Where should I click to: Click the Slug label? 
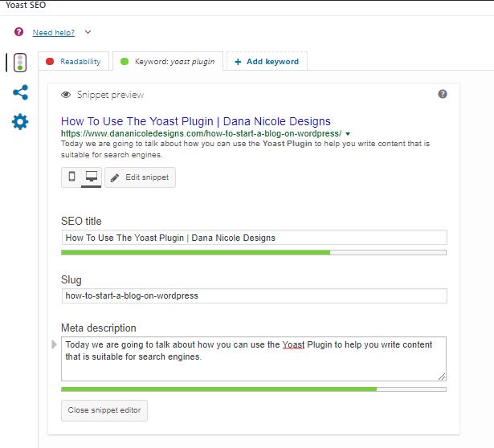[71, 279]
